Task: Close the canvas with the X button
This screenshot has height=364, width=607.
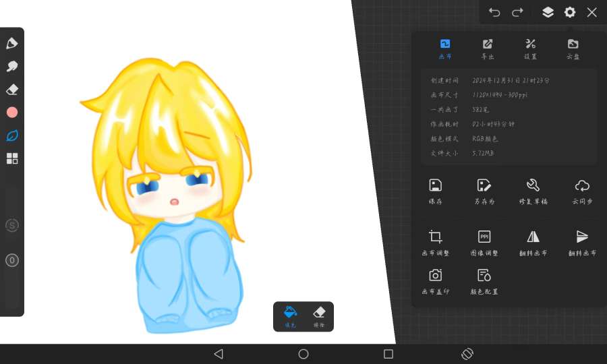Action: click(x=592, y=12)
